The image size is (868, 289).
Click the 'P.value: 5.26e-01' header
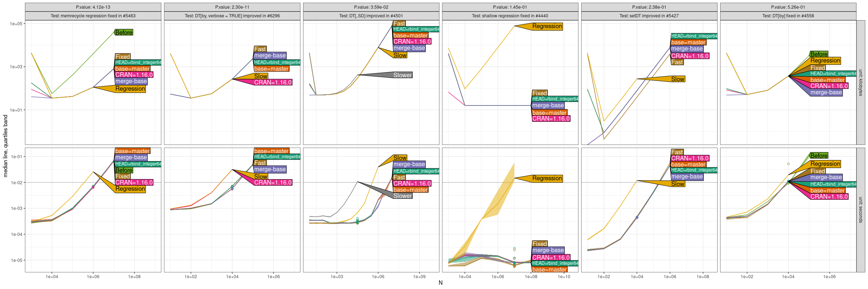click(788, 7)
